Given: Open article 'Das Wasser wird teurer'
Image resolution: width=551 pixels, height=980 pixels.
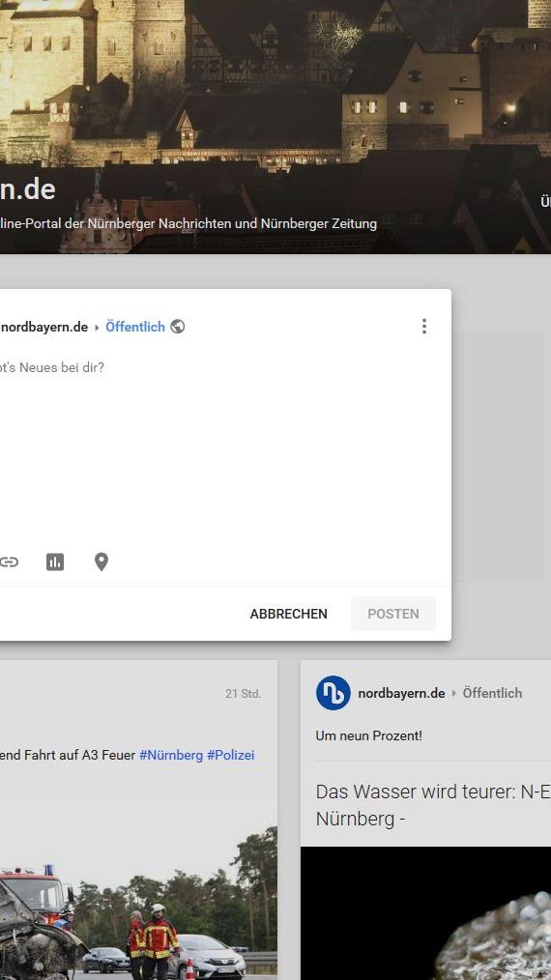Looking at the screenshot, I should pyautogui.click(x=433, y=804).
